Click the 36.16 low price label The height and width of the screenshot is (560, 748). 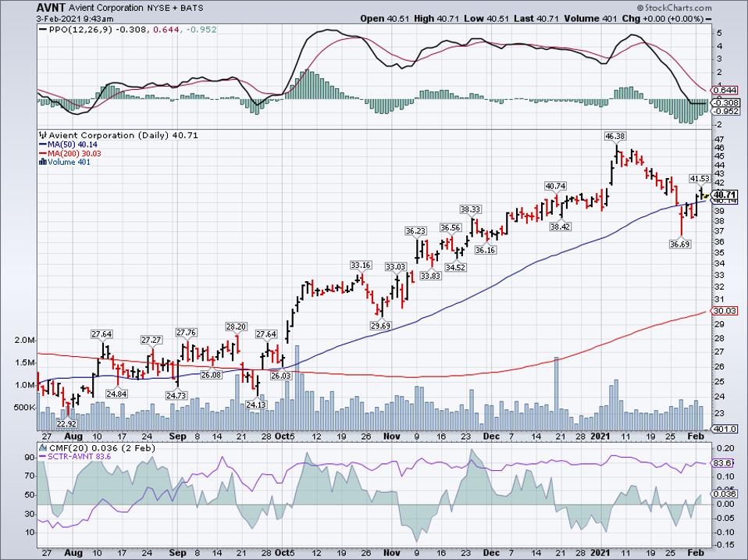(485, 250)
